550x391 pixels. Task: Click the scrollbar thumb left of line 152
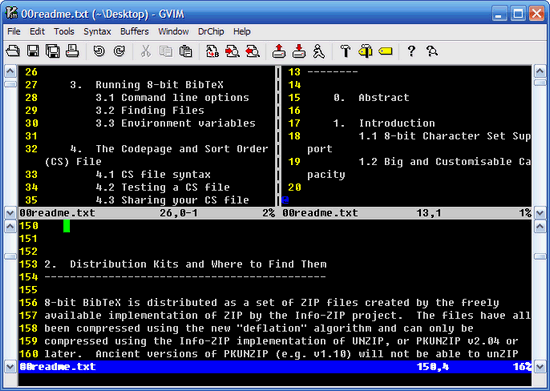tap(10, 256)
